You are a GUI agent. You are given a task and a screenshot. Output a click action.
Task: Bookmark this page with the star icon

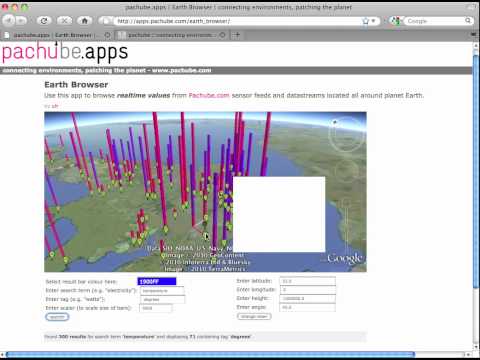click(366, 21)
